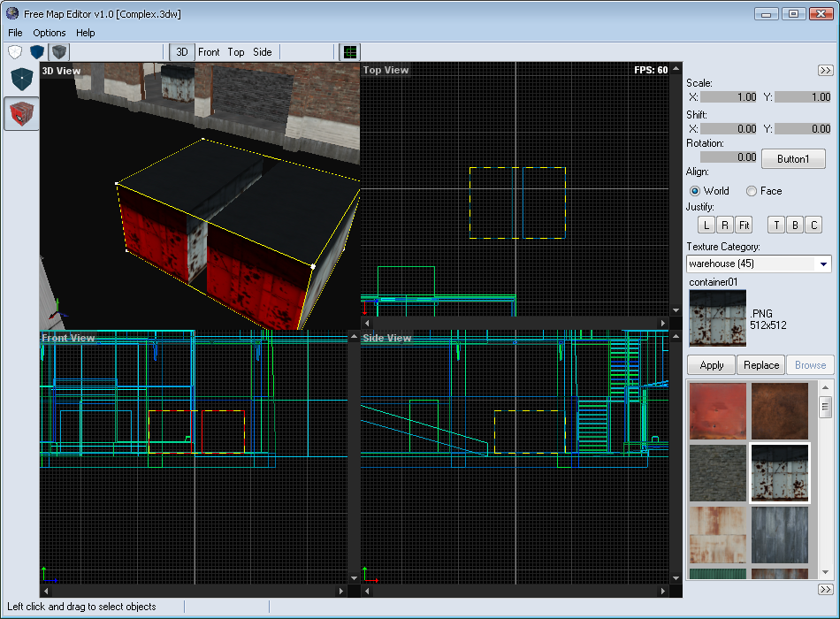Click the dark blue shield toolbar icon

(37, 52)
